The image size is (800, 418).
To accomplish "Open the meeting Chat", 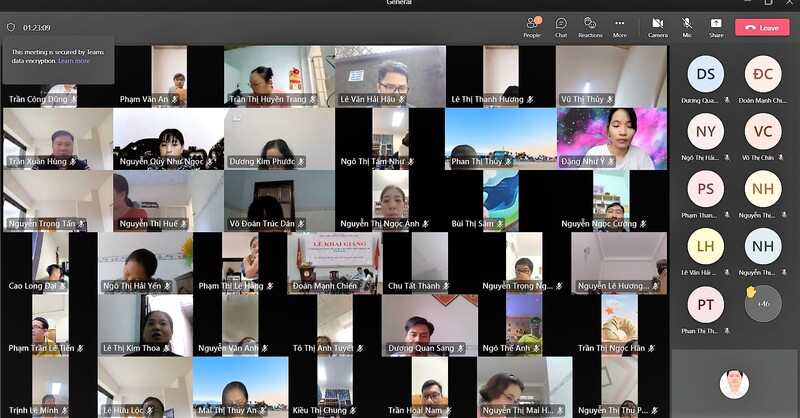I will (561, 26).
